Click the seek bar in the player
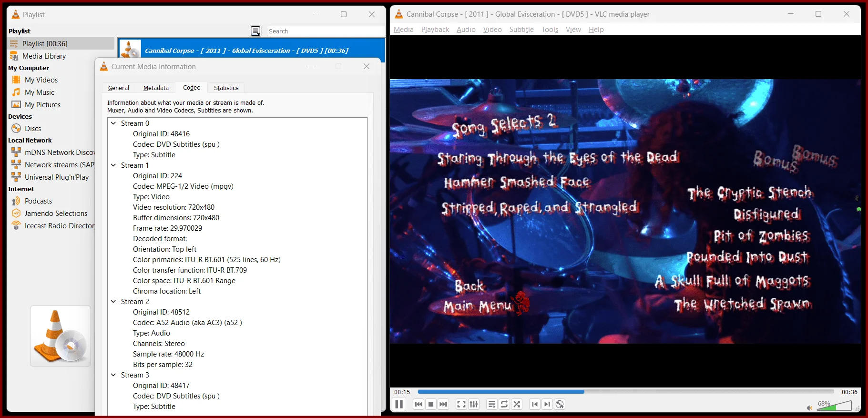This screenshot has width=868, height=418. 626,392
